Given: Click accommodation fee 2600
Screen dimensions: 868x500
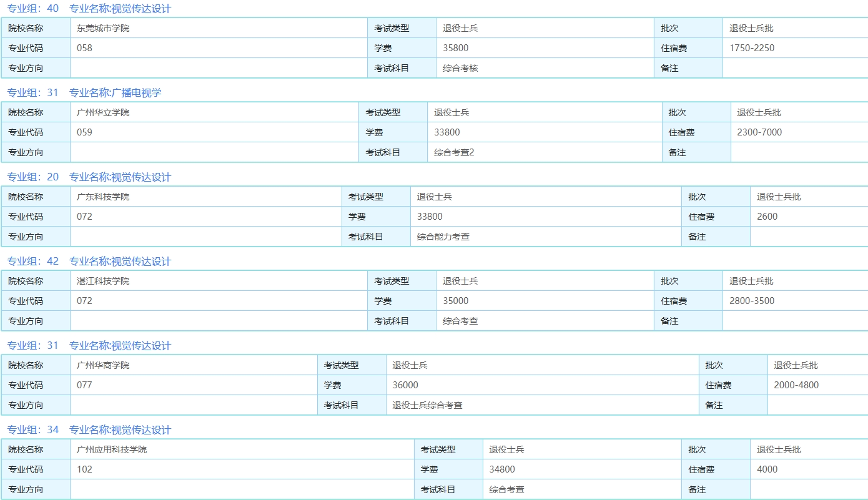Looking at the screenshot, I should pos(767,217).
